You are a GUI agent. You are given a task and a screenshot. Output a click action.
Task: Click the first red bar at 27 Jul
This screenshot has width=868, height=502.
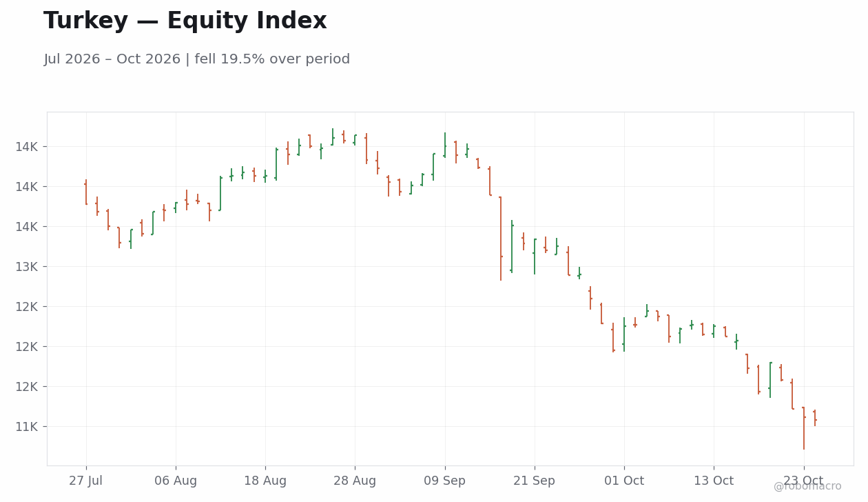click(x=86, y=192)
